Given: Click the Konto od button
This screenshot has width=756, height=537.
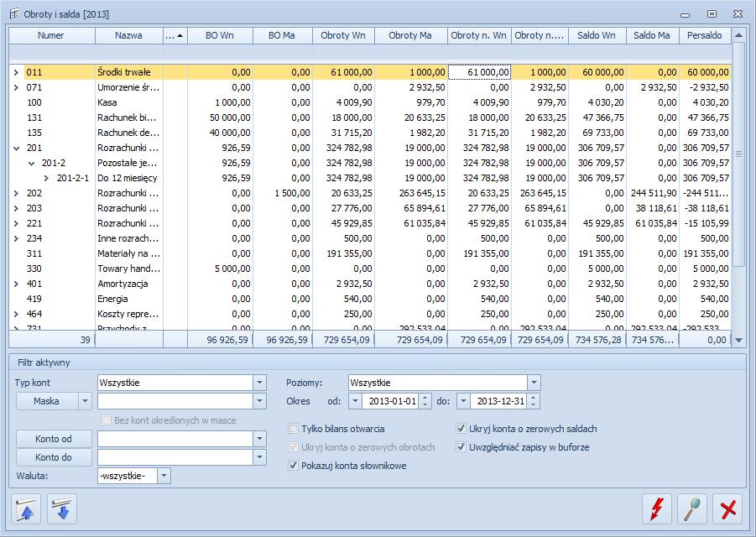Looking at the screenshot, I should click(54, 439).
